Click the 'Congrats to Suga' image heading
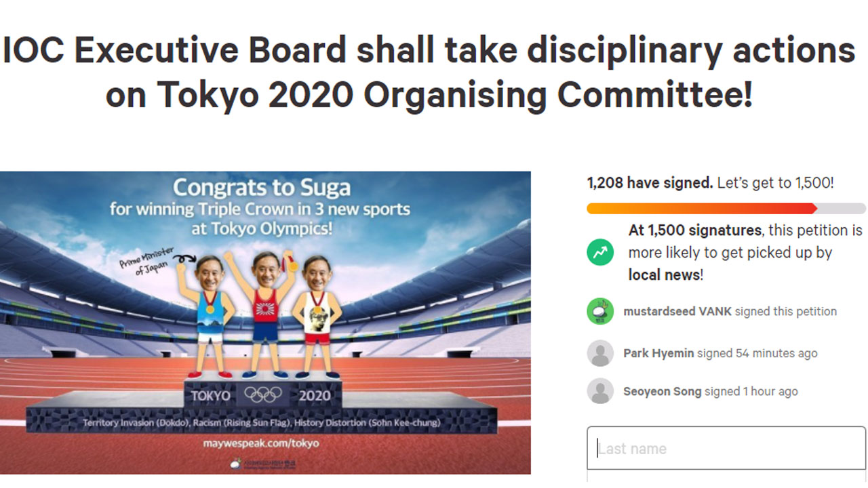868x488 pixels. 261,187
